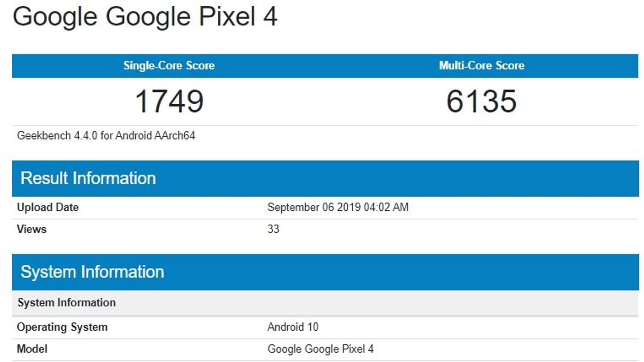
Task: Click 'Pixel 4' in the large page title
Action: tap(238, 17)
